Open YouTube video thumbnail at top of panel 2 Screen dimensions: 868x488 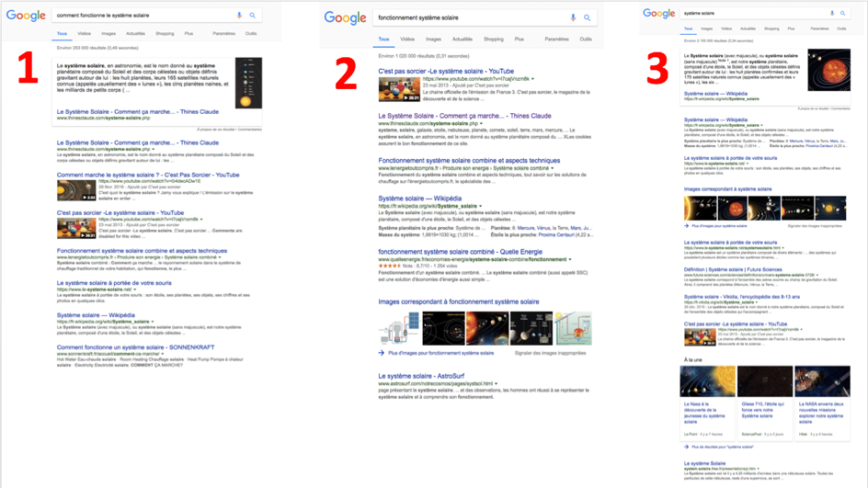pyautogui.click(x=399, y=88)
